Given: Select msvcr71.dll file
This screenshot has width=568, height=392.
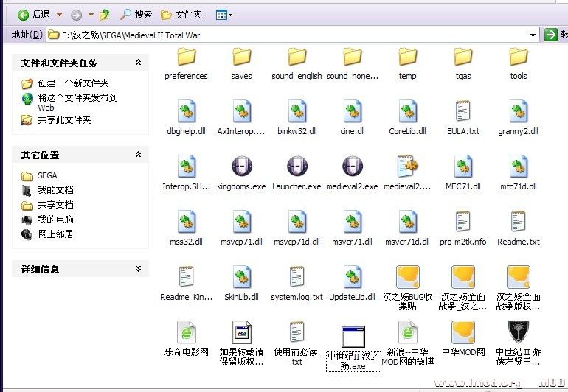Looking at the screenshot, I should pyautogui.click(x=353, y=228).
